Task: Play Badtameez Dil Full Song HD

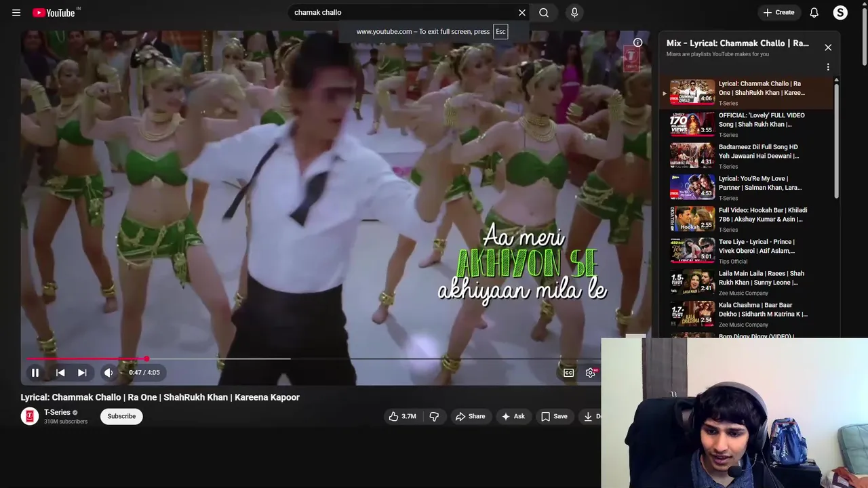Action: tap(746, 157)
